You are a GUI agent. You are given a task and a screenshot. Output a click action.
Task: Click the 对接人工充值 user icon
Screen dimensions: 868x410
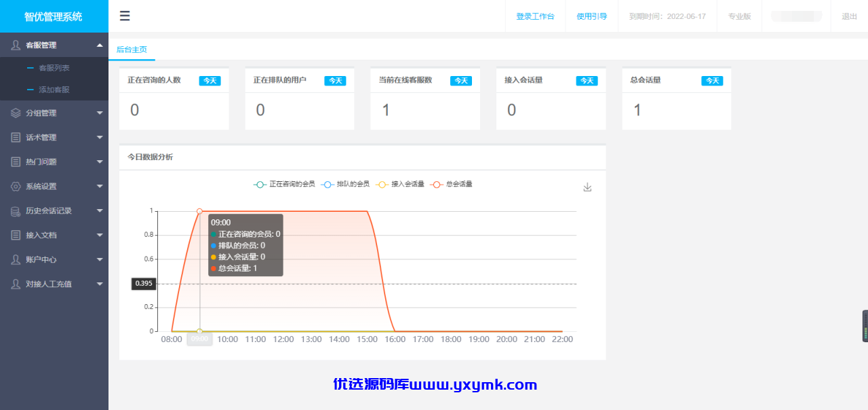pyautogui.click(x=16, y=284)
